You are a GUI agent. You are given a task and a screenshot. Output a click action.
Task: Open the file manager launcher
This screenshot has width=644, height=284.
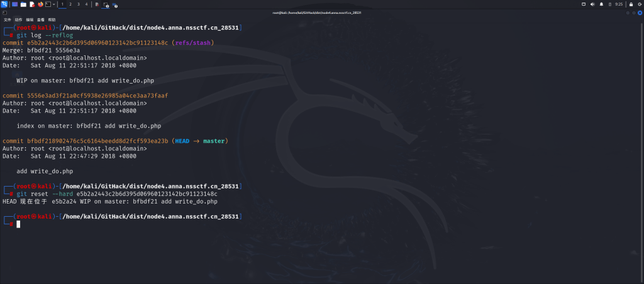[x=23, y=4]
